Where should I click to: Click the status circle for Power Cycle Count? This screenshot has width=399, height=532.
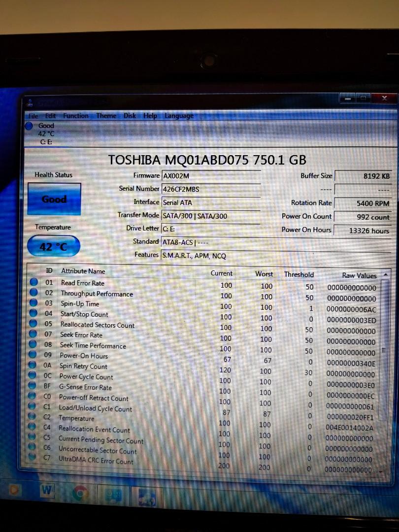(32, 375)
